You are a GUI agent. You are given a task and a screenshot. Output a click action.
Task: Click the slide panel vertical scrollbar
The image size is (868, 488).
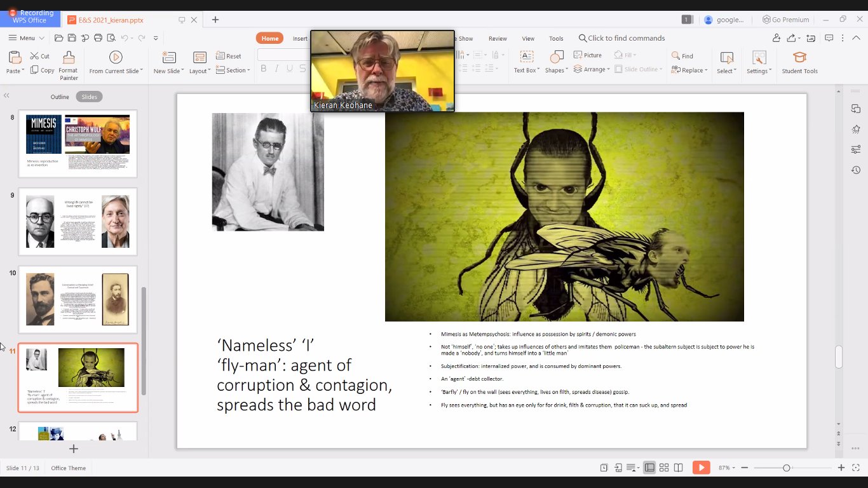click(144, 340)
